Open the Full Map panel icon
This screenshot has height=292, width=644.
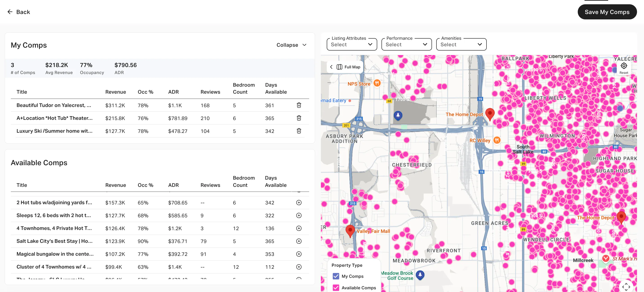point(339,67)
